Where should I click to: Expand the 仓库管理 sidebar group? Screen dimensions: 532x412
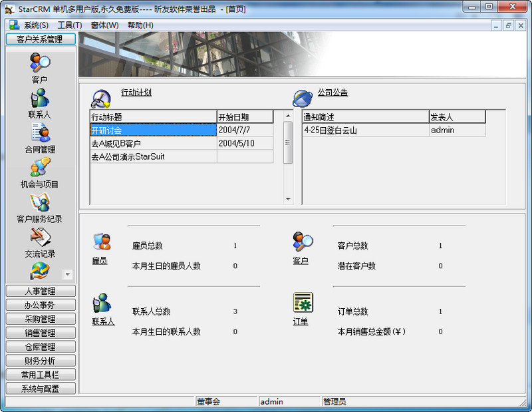click(41, 347)
